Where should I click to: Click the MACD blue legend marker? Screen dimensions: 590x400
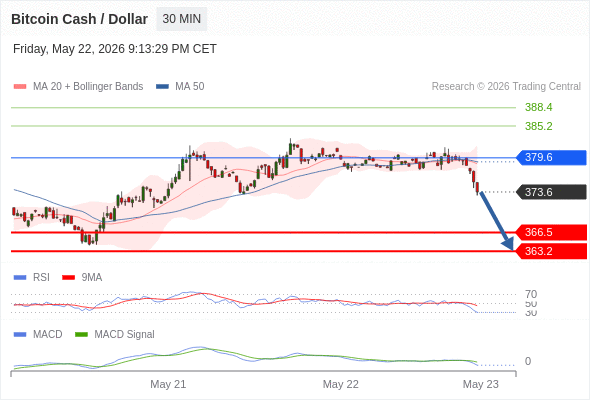[20, 335]
